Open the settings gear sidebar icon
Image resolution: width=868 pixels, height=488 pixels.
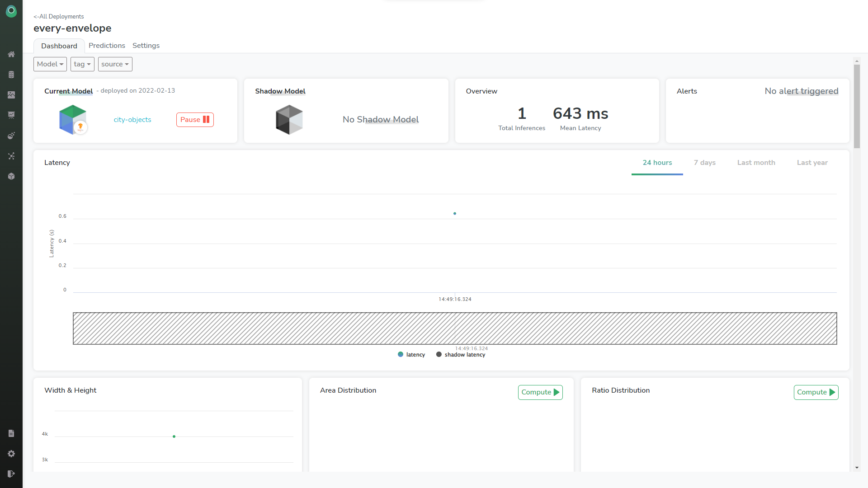pos(11,454)
